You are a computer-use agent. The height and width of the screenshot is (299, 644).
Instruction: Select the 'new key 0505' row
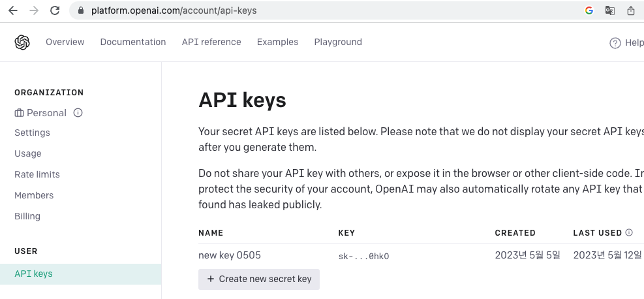coord(230,255)
